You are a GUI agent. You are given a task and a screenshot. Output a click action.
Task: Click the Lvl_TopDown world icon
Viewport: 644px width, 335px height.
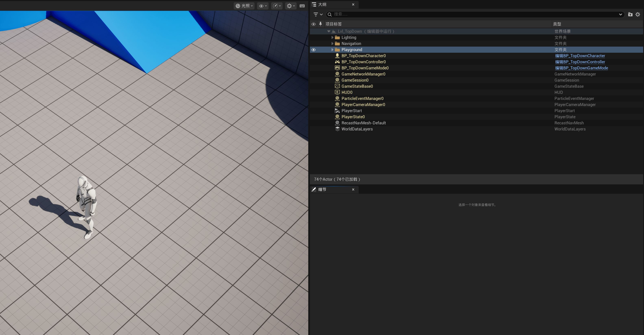(x=333, y=31)
